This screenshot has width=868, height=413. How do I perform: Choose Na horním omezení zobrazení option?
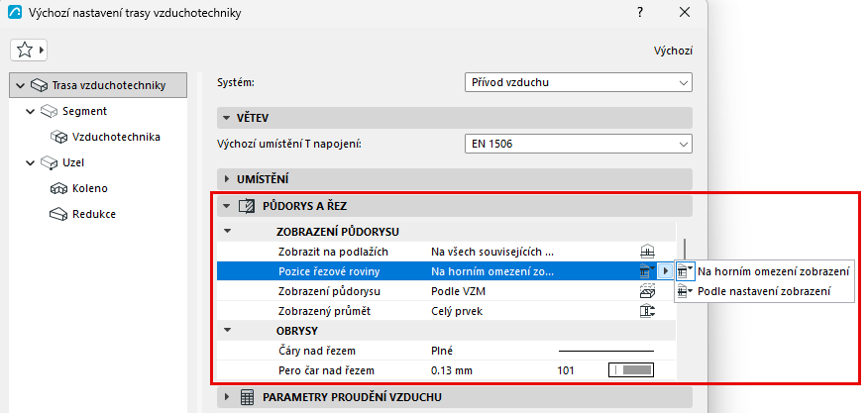(x=764, y=271)
